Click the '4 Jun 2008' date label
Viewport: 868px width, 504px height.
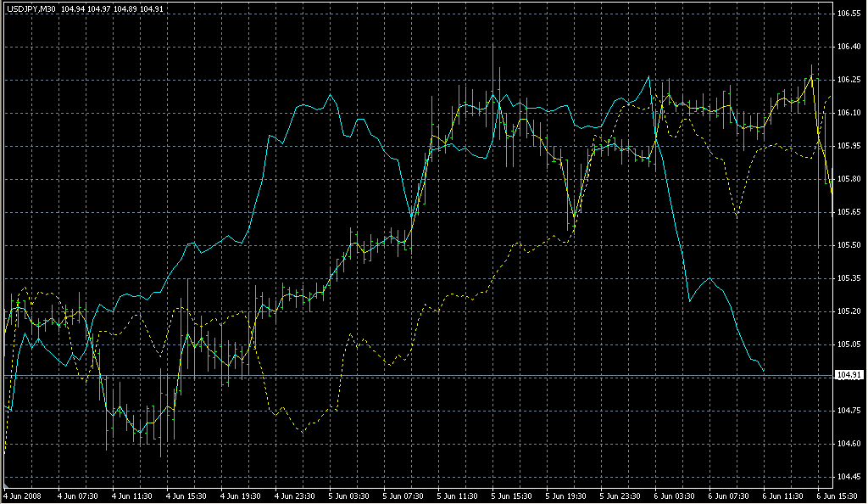point(23,496)
